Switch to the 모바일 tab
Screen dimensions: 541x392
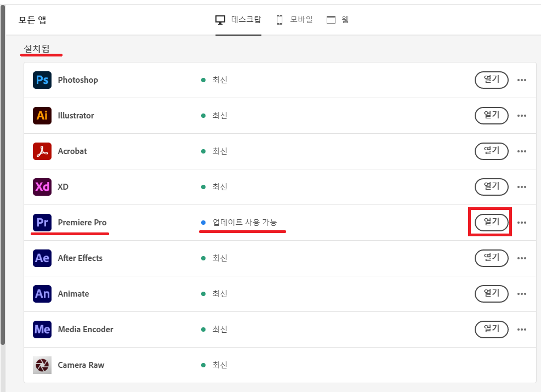tap(294, 20)
